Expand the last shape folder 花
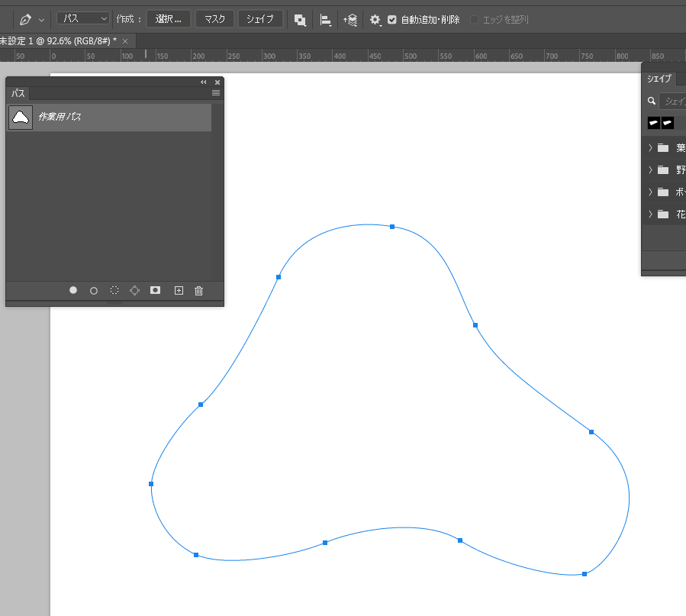 (650, 214)
